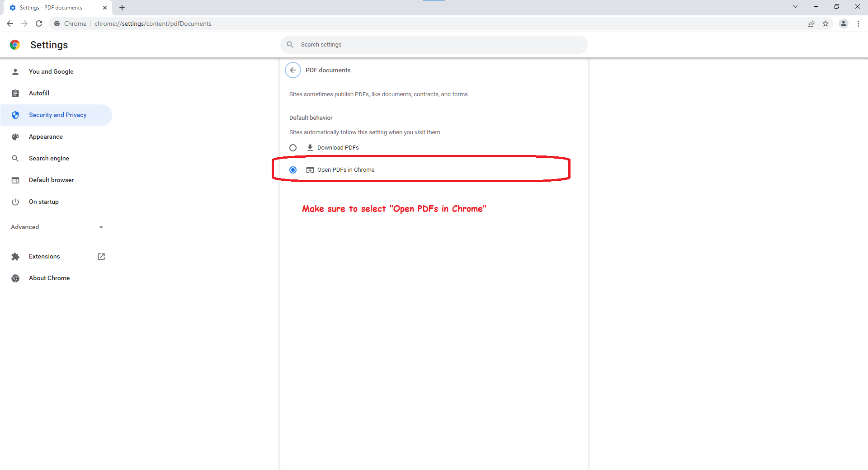Click the Autofill sidebar icon
Image resolution: width=868 pixels, height=470 pixels.
click(x=15, y=93)
